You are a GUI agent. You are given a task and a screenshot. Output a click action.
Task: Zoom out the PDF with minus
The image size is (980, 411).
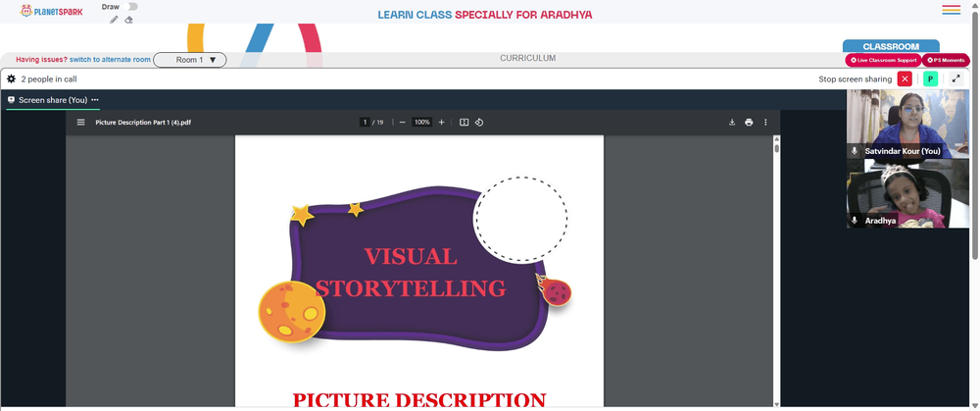(x=403, y=122)
